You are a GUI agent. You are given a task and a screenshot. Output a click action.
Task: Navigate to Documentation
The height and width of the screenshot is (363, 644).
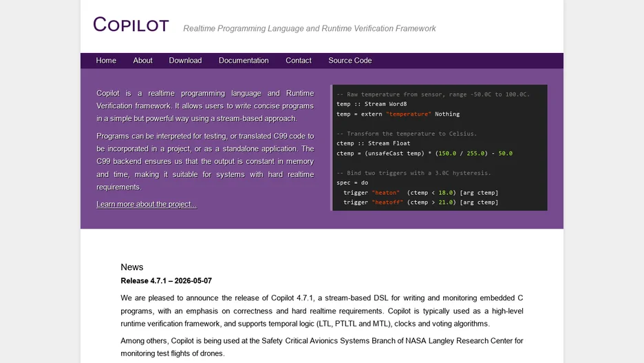(x=244, y=61)
